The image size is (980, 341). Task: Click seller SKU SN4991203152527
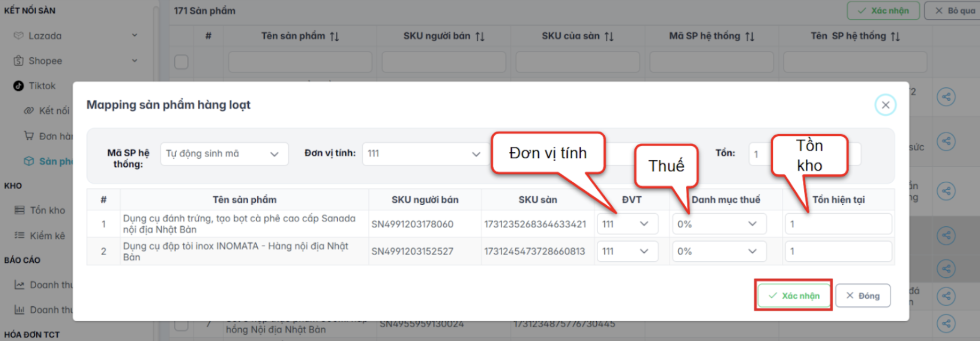click(x=413, y=251)
